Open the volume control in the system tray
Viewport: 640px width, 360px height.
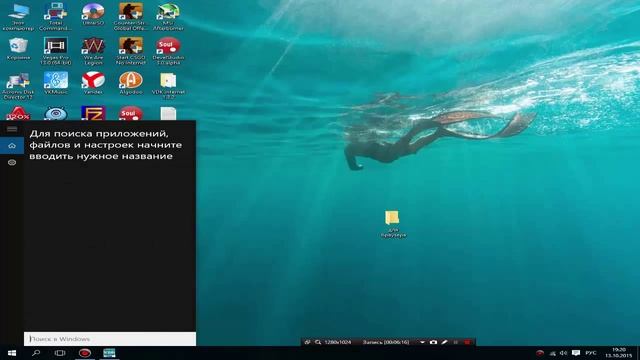pos(564,353)
